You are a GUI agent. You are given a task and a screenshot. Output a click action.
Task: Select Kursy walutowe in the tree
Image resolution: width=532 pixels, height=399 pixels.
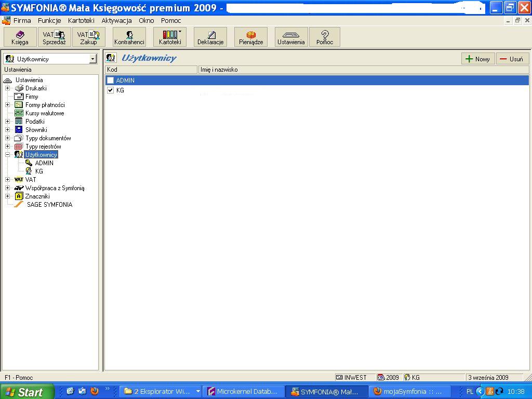[45, 113]
